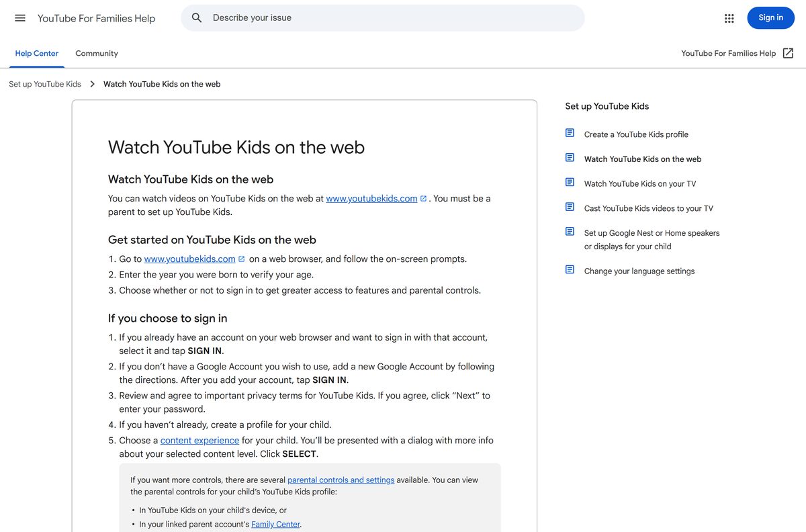The width and height of the screenshot is (806, 532).
Task: Open Set up Google Nest or Home speakers article
Action: 652,240
